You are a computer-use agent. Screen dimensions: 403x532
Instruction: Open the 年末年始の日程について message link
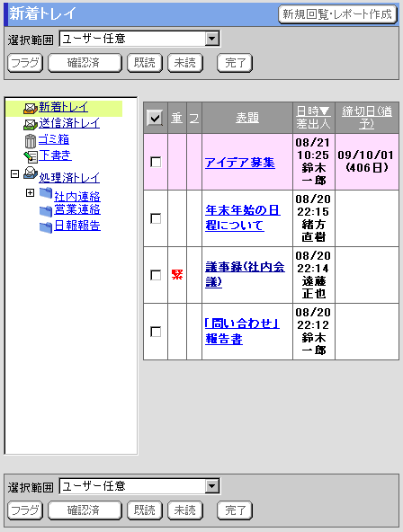tap(242, 218)
